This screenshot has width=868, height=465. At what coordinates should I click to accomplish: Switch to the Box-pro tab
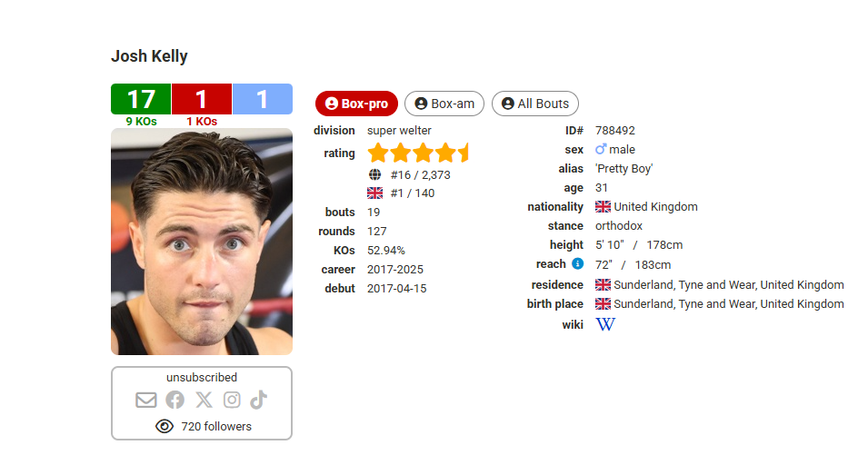coord(356,104)
